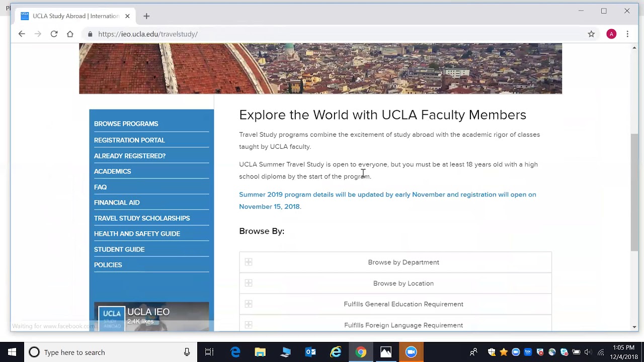Expand General Education Requirement plus icon
Image resolution: width=644 pixels, height=362 pixels.
click(249, 304)
